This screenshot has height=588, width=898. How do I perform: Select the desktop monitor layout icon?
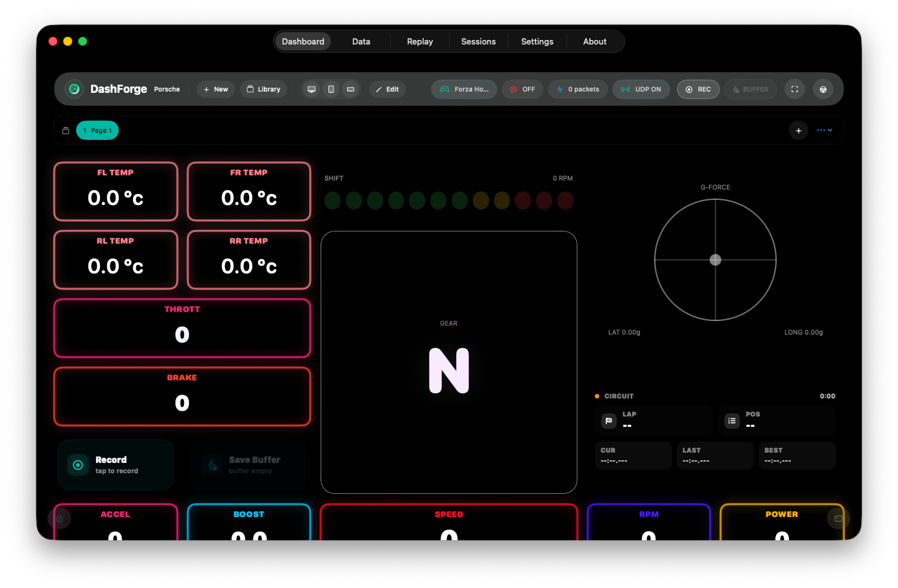tap(312, 89)
